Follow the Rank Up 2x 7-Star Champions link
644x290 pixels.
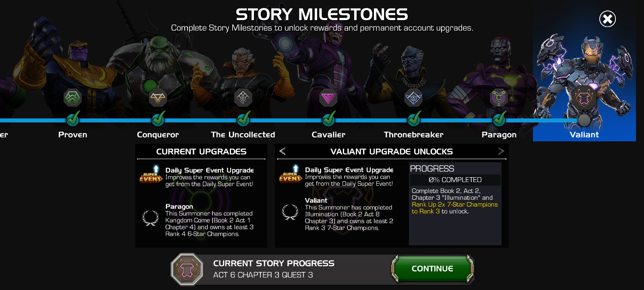pyautogui.click(x=455, y=208)
